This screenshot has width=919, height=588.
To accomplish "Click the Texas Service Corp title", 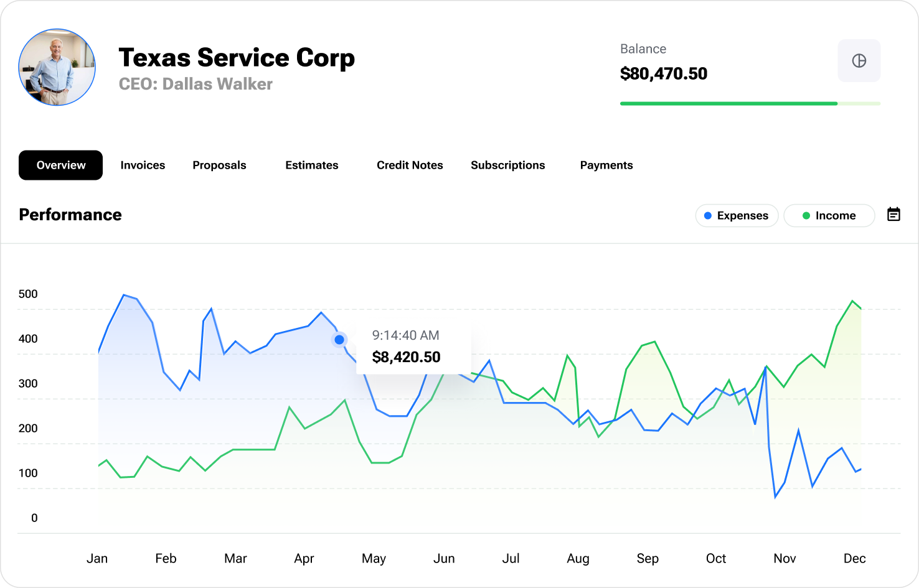I will (237, 58).
